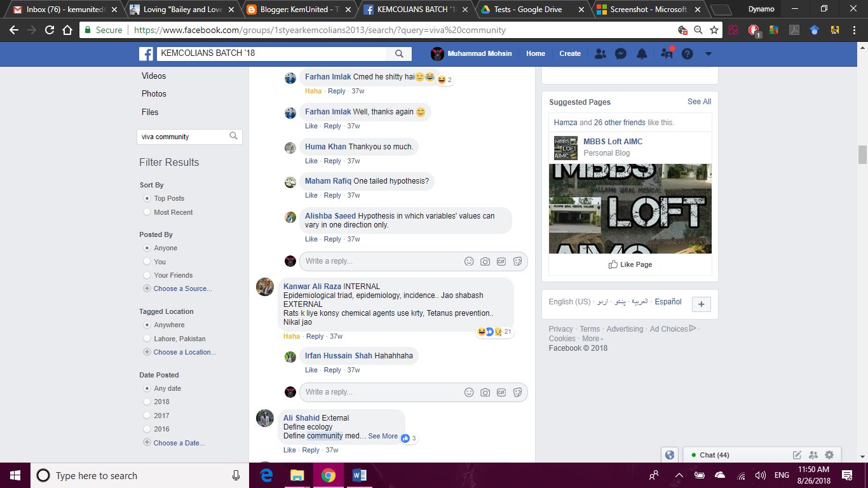Viewport: 868px width, 488px height.
Task: Click sticker icon in second reply box
Action: 517,392
